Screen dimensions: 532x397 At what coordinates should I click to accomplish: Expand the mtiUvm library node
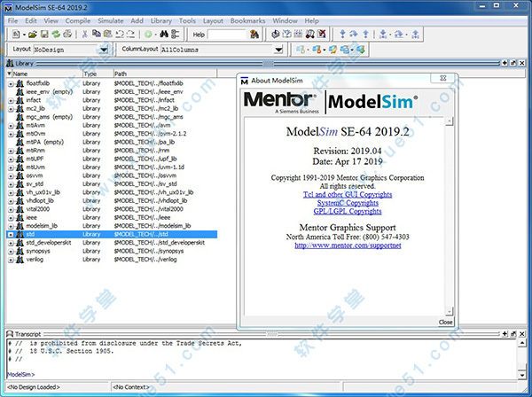[11, 167]
